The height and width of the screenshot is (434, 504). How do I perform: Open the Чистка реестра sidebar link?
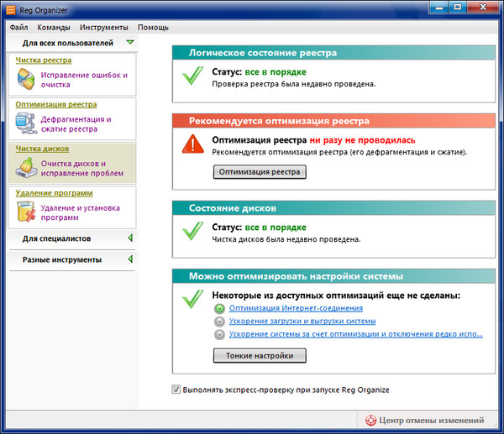(x=43, y=60)
